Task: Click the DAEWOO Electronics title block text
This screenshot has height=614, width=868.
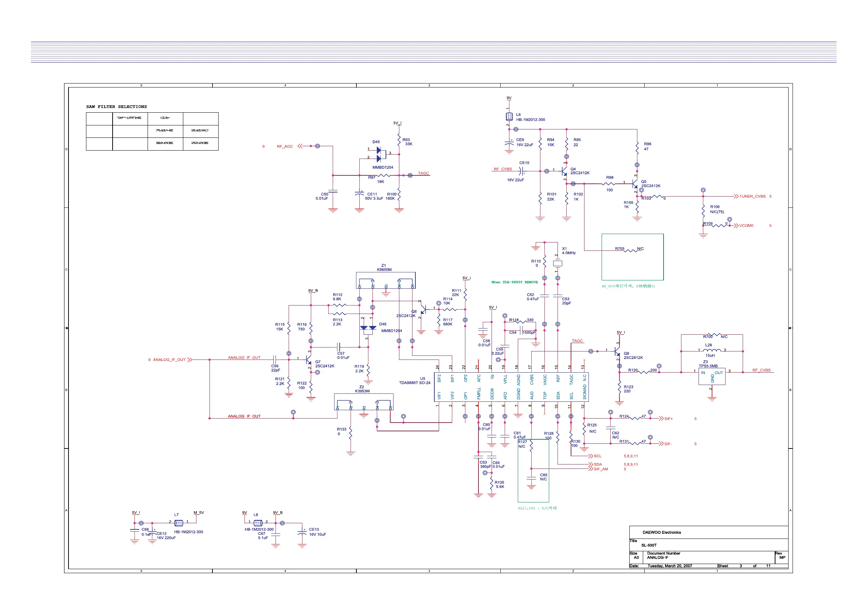Action: pos(662,533)
